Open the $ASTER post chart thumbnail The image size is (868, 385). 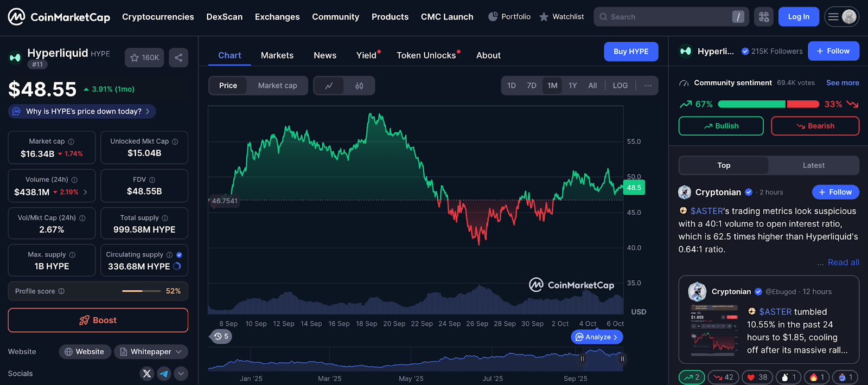tap(714, 330)
